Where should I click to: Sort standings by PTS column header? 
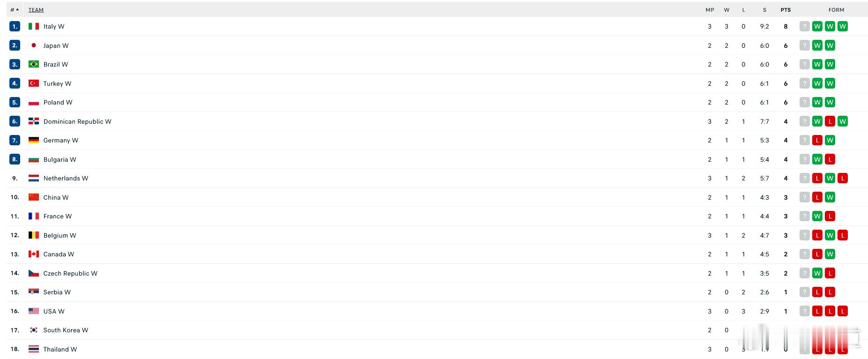(786, 10)
